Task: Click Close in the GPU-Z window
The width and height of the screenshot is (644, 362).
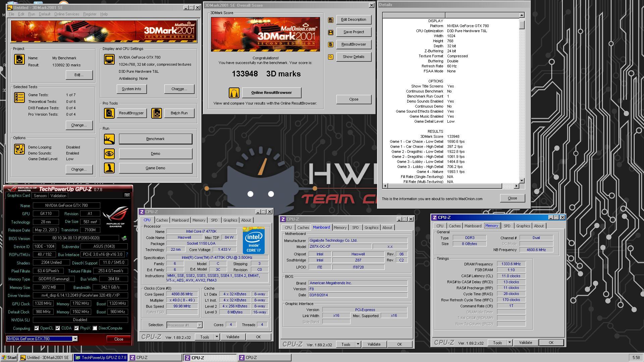Action: 119,339
